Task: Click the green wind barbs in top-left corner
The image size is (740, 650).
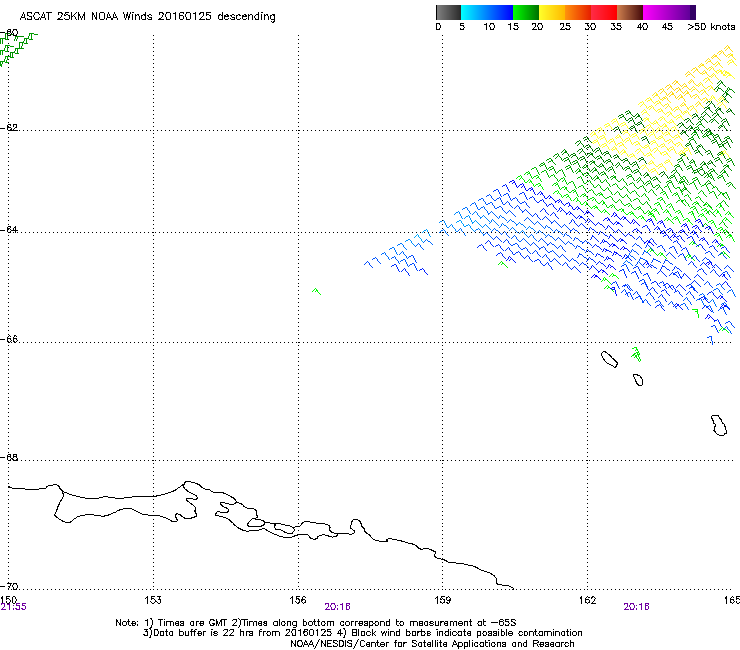Action: (17, 48)
